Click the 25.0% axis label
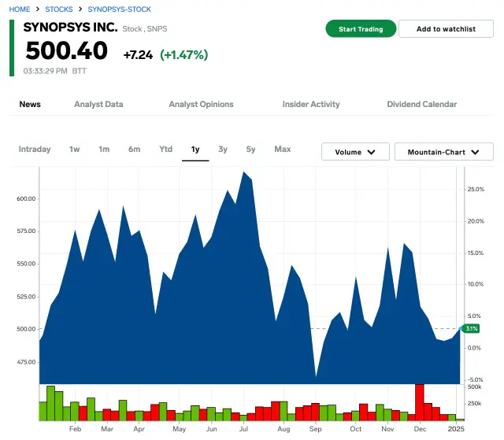The width and height of the screenshot is (504, 440). pyautogui.click(x=476, y=190)
